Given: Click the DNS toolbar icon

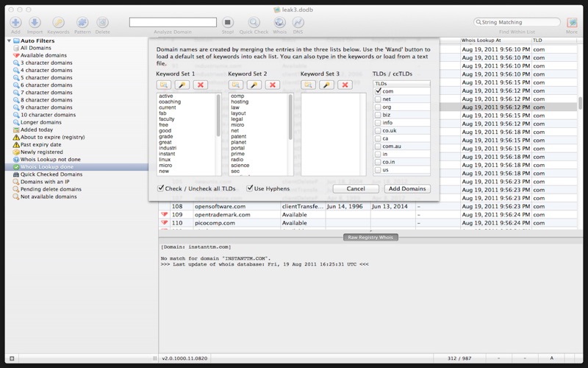Looking at the screenshot, I should [x=298, y=23].
